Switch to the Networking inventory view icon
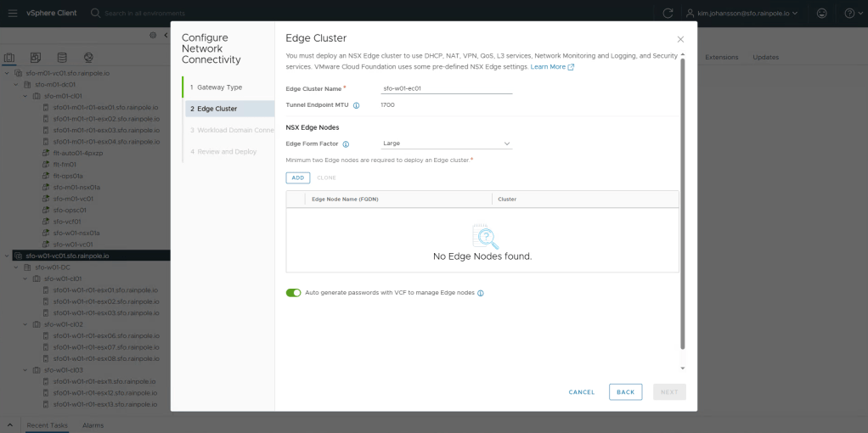The width and height of the screenshot is (868, 433). [87, 58]
